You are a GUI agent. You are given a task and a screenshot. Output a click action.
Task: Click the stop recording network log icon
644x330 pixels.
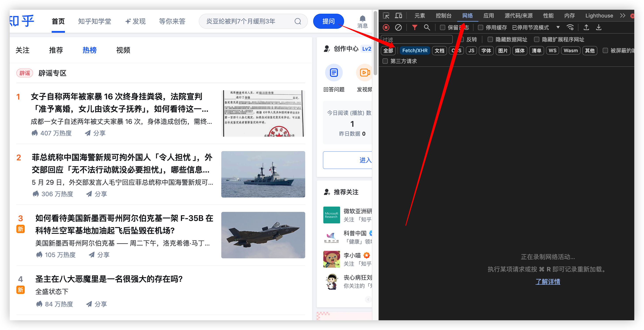click(386, 27)
